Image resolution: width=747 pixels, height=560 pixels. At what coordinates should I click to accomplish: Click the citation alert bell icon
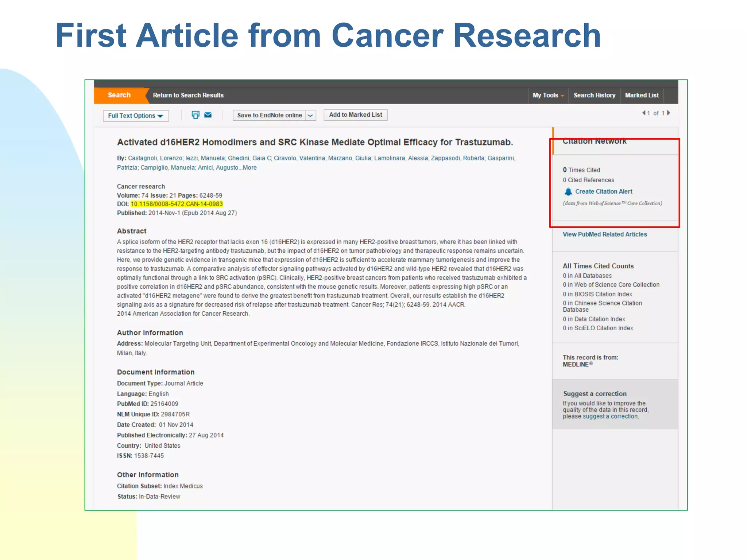point(568,191)
